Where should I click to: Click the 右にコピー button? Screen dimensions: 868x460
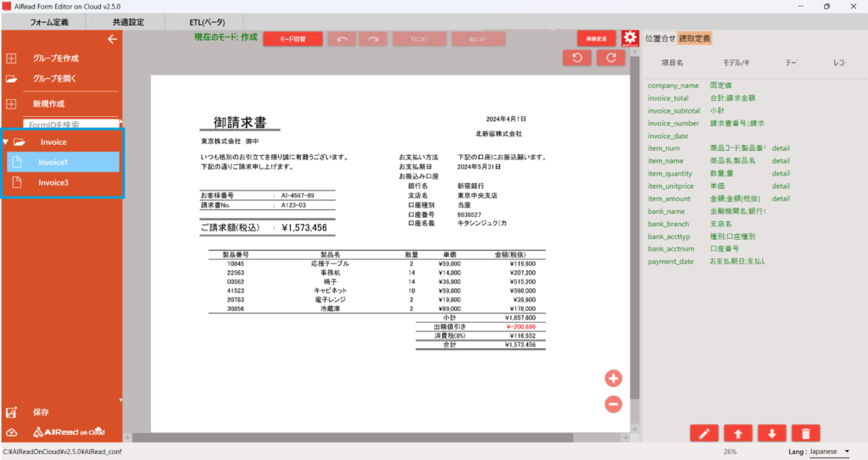[x=478, y=39]
